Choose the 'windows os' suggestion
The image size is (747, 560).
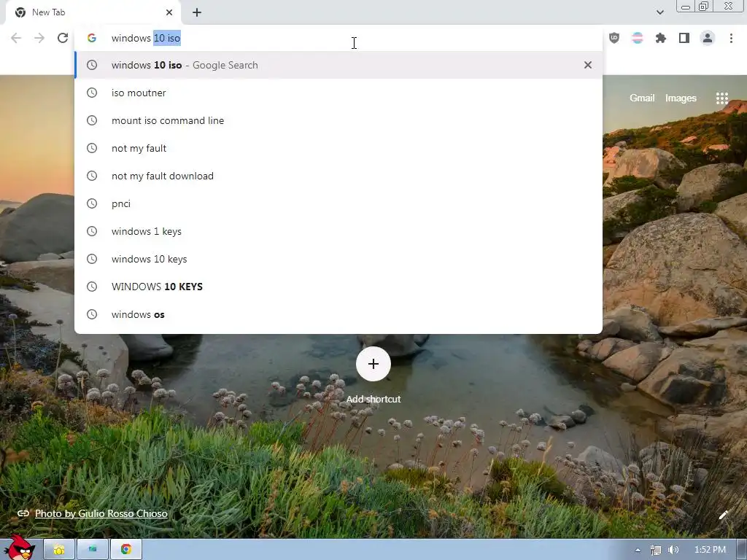coord(338,314)
